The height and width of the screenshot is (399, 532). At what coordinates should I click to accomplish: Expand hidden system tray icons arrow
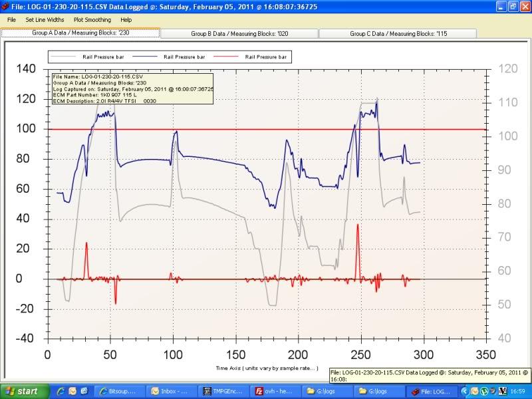(x=465, y=392)
